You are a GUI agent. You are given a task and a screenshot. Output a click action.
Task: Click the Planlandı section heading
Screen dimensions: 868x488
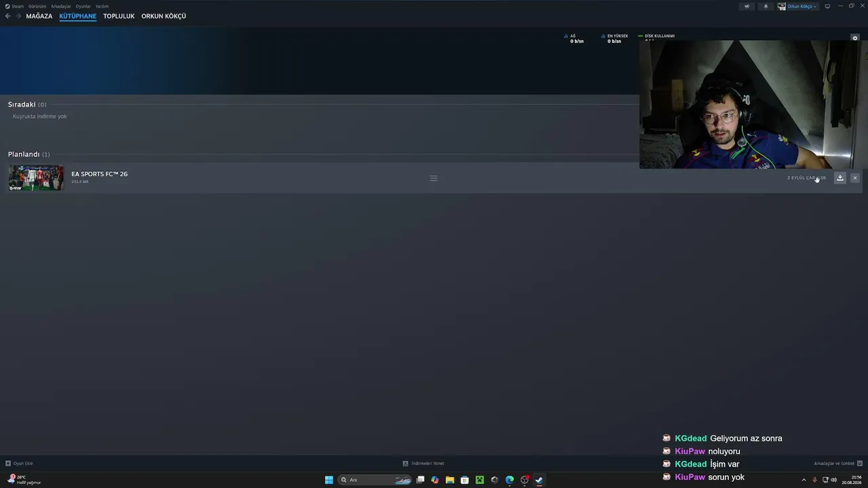tap(24, 155)
